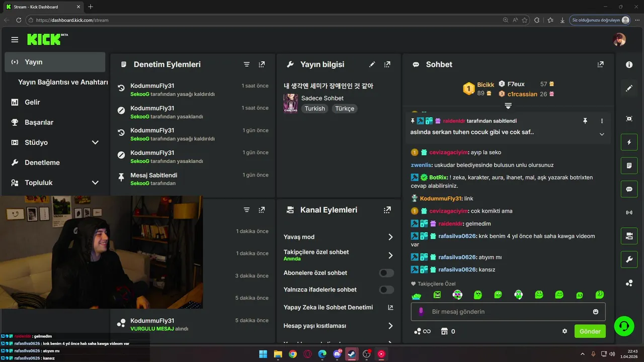Click BotRix username in chat

(x=439, y=177)
